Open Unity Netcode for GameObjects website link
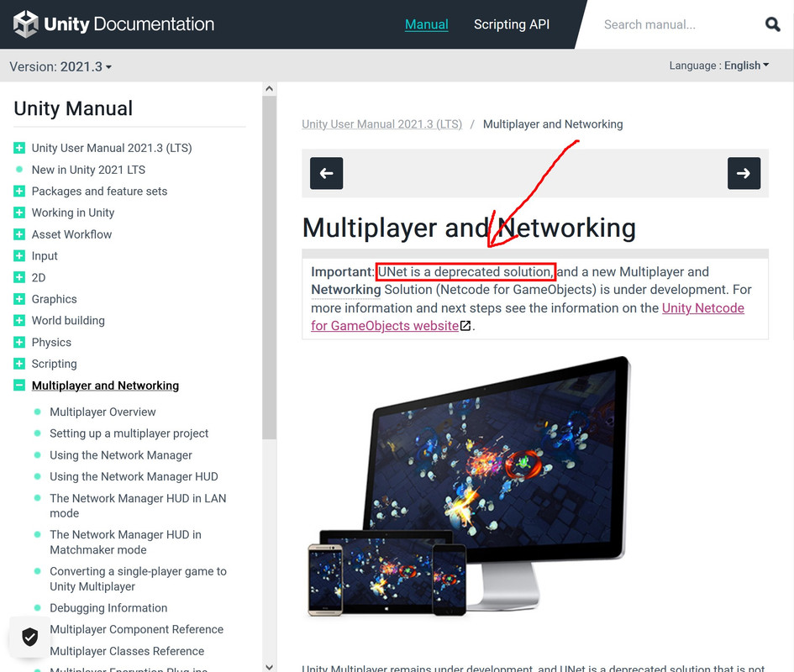Screen dimensions: 794x672 [527, 317]
